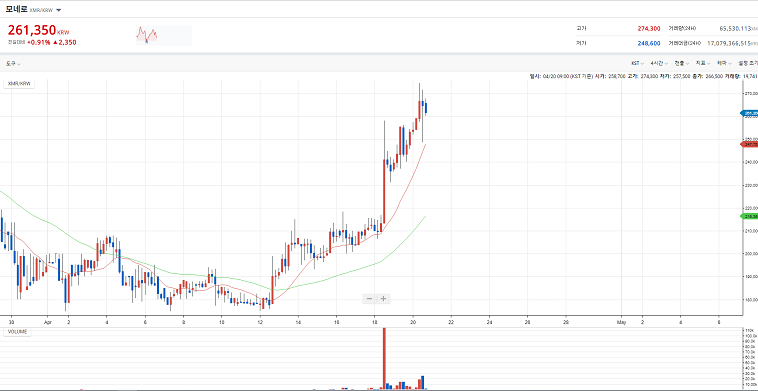758x391 pixels.
Task: Click the +0.91% change value
Action: tap(38, 43)
